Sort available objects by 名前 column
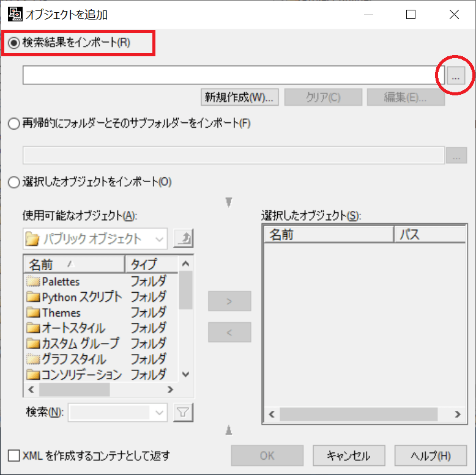The width and height of the screenshot is (476, 475). [74, 265]
